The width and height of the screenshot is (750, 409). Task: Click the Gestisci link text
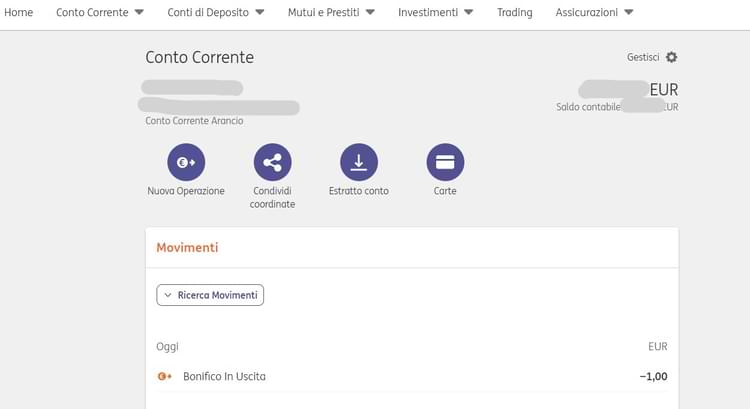click(x=643, y=57)
